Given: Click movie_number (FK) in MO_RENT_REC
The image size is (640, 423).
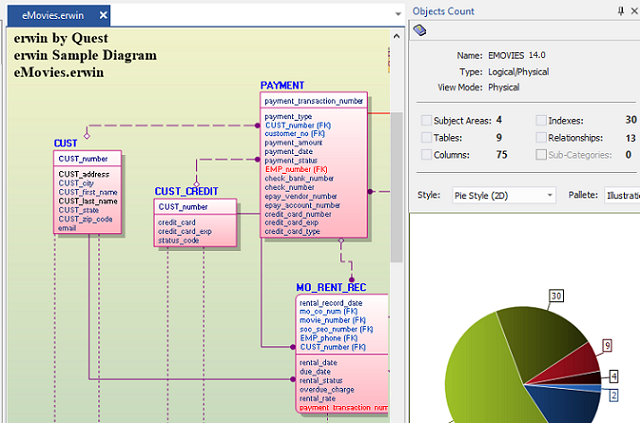Looking at the screenshot, I should click(x=332, y=320).
